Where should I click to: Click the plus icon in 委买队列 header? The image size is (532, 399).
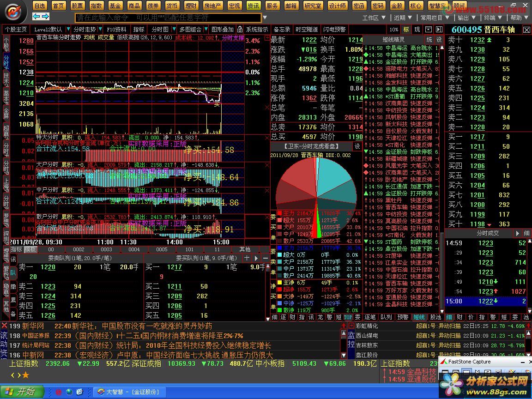[247, 258]
